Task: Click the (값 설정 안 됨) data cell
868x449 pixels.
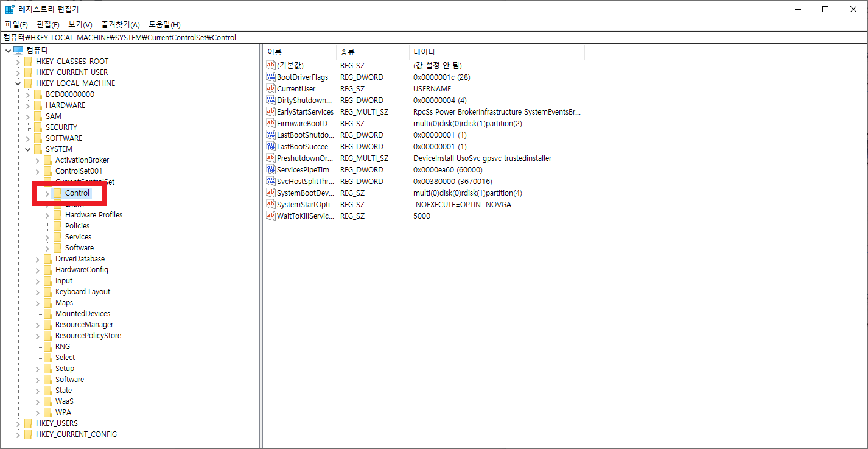Action: coord(438,65)
